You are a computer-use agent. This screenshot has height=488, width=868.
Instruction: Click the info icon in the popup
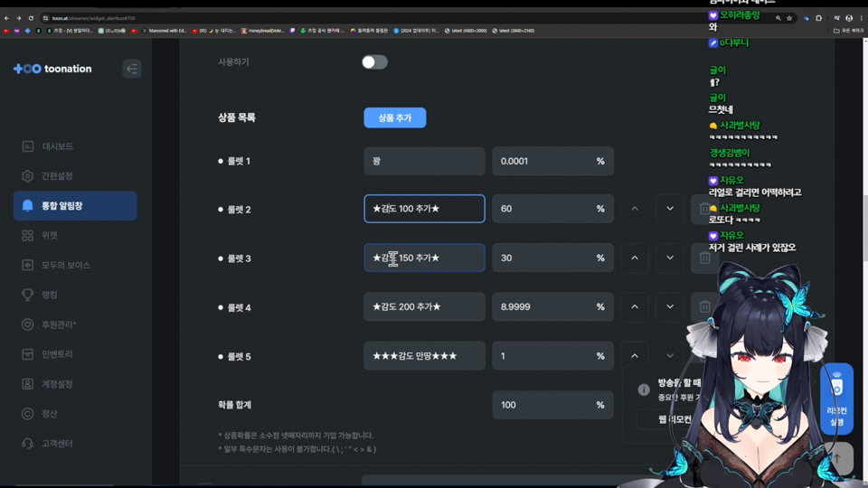643,389
